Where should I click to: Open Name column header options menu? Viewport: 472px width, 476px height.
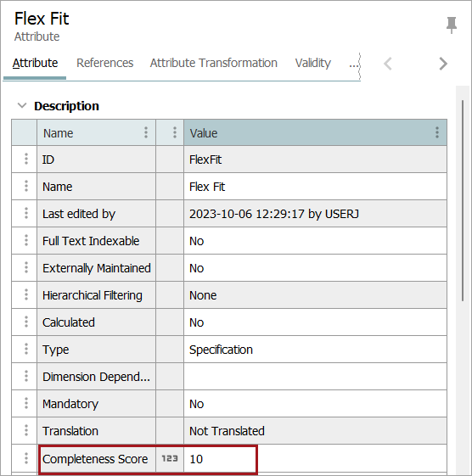(146, 132)
